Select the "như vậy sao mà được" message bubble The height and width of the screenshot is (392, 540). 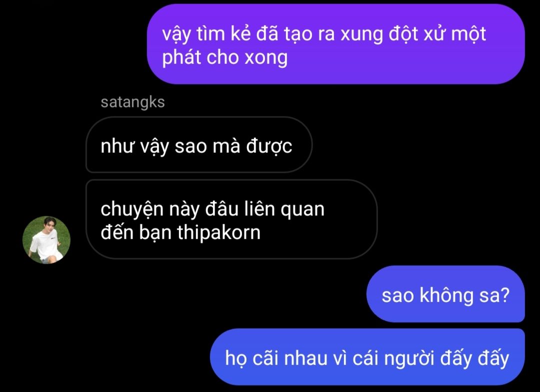[x=199, y=144]
